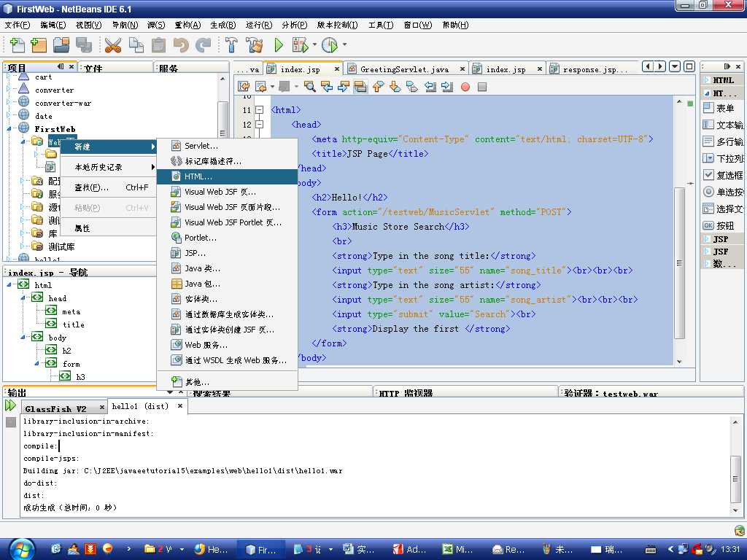The image size is (747, 560).
Task: Open the Debug button dropdown arrow
Action: pos(314,45)
